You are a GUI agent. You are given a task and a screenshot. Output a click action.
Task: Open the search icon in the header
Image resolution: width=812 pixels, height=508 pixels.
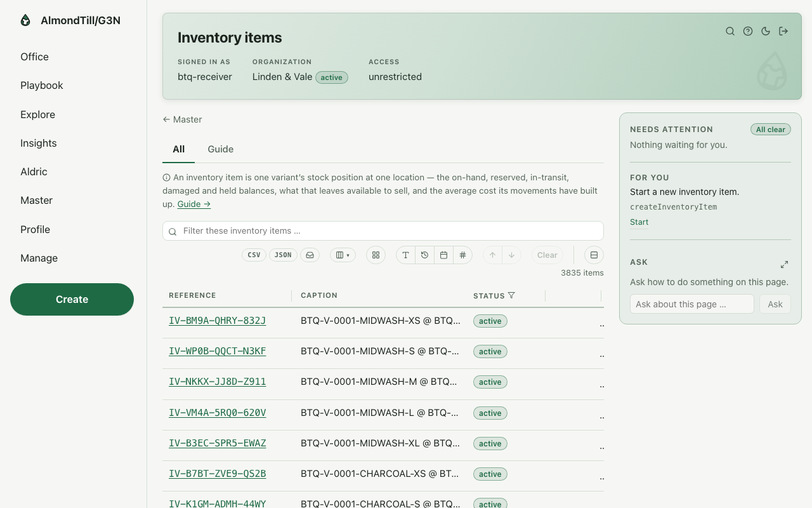click(730, 31)
